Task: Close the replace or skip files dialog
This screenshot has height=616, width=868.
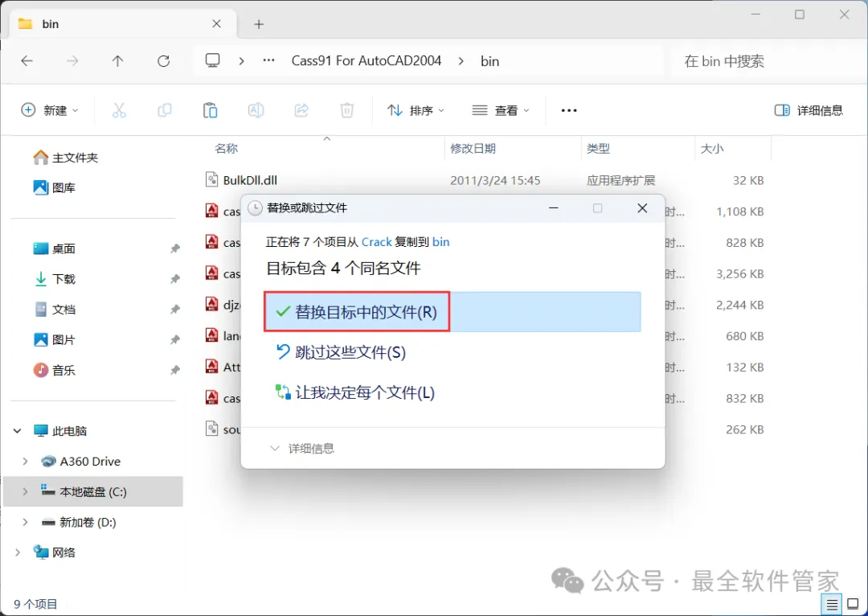Action: [x=642, y=207]
